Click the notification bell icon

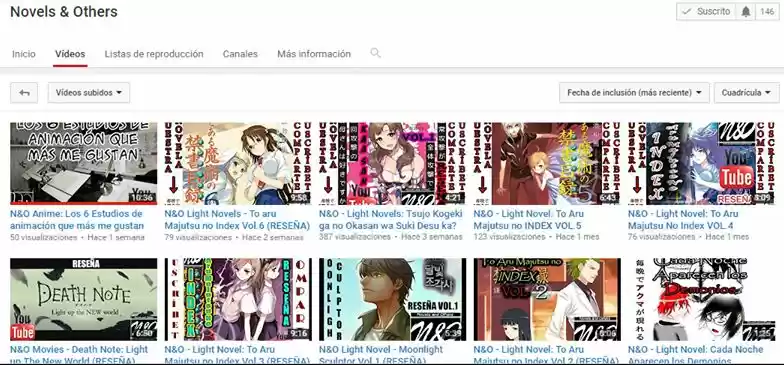(746, 12)
